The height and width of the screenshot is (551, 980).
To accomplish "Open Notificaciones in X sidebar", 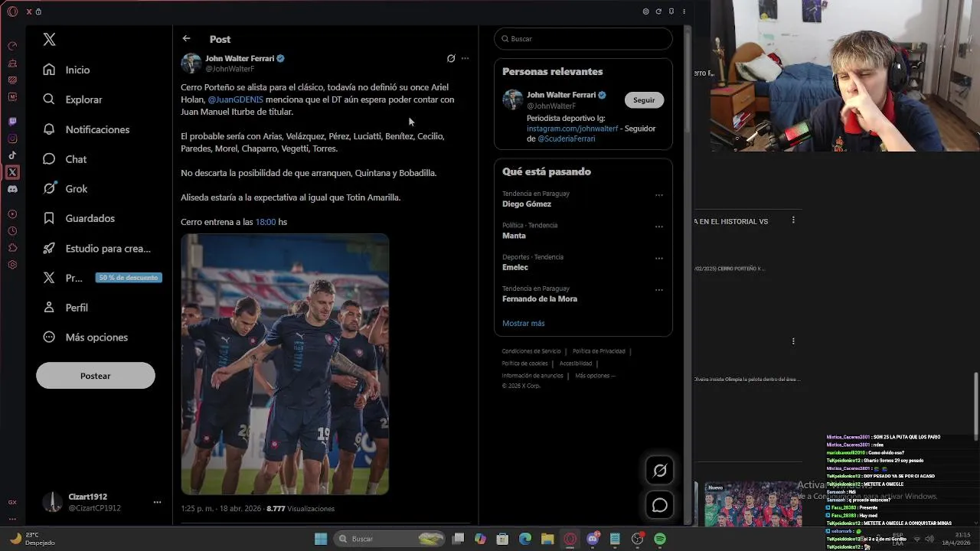I will pos(87,129).
